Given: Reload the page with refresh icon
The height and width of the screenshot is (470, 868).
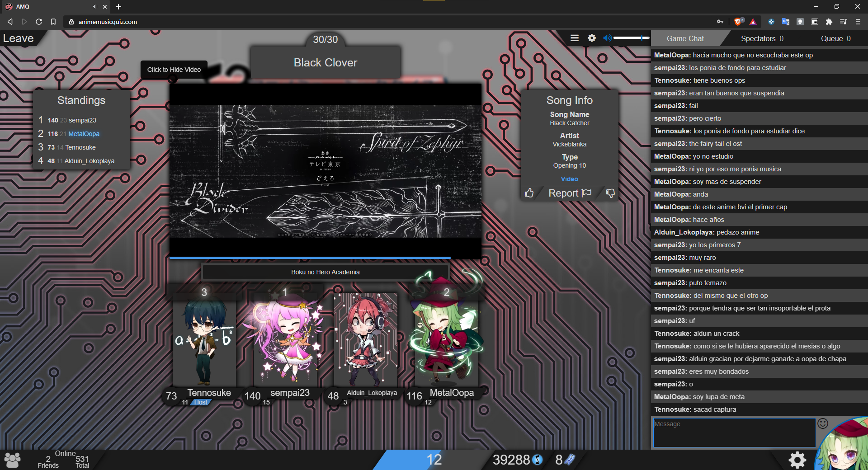Looking at the screenshot, I should [x=39, y=22].
